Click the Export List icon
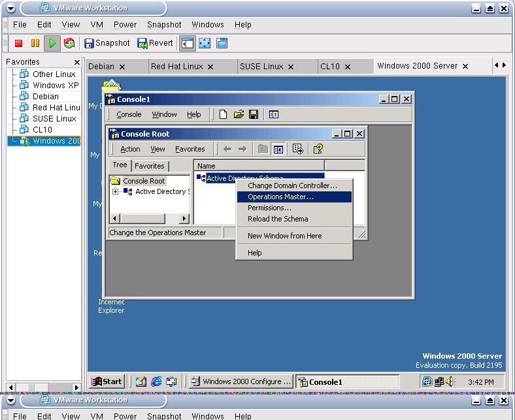This screenshot has height=420, width=515. [298, 150]
